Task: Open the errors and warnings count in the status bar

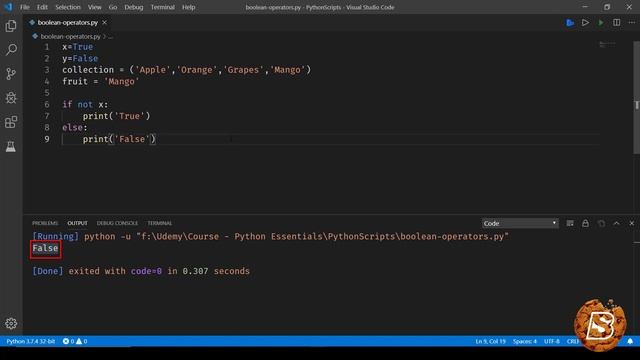Action: point(75,341)
